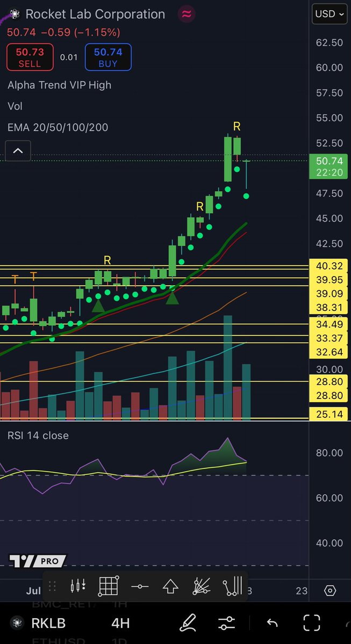This screenshot has height=644, width=351.
Task: Open the RKLB symbol search
Action: tap(48, 623)
